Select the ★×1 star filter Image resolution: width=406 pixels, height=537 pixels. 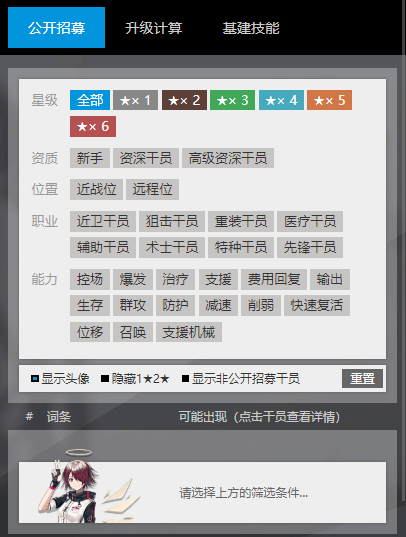coord(135,100)
